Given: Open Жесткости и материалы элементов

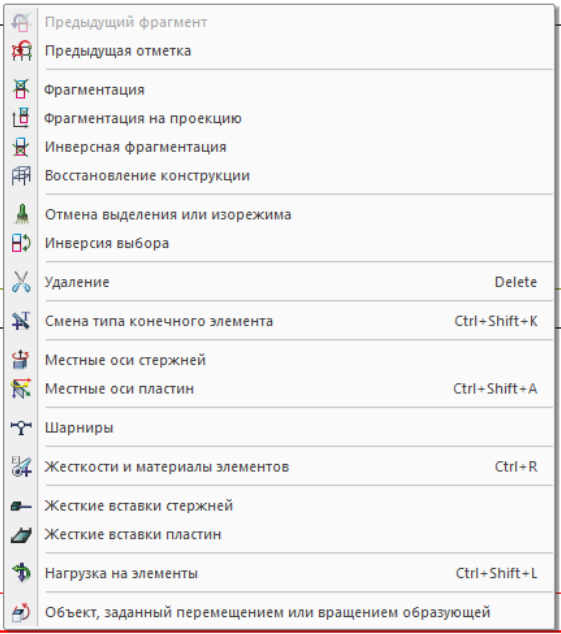Looking at the screenshot, I should point(279,467).
